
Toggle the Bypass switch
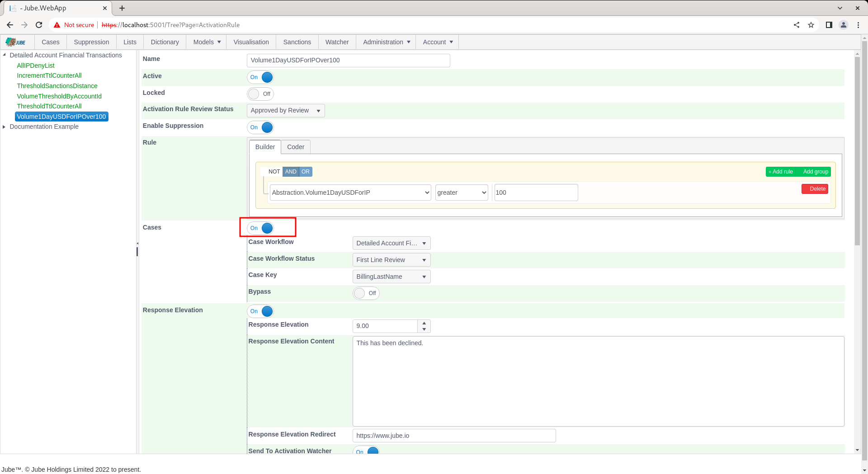366,293
